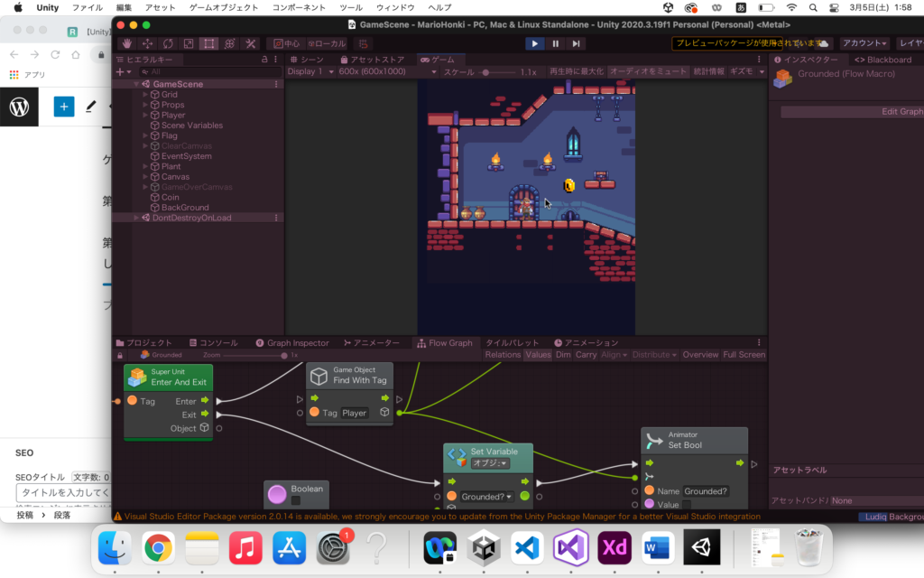Switch to the Asset Store tab

pos(372,60)
